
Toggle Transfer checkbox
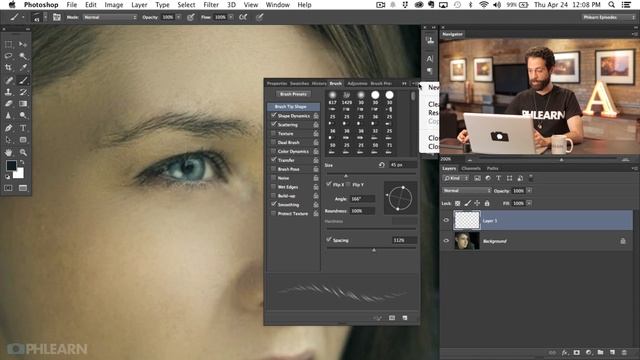coord(273,160)
